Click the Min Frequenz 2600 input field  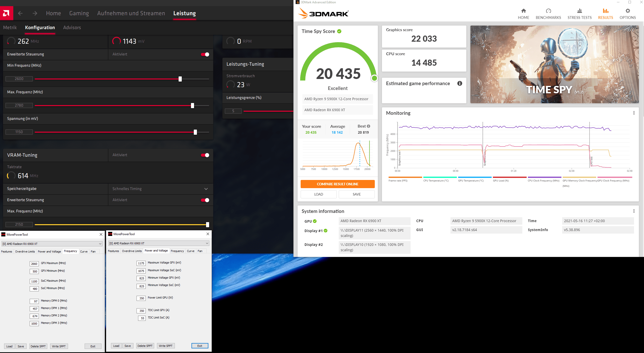(x=19, y=79)
